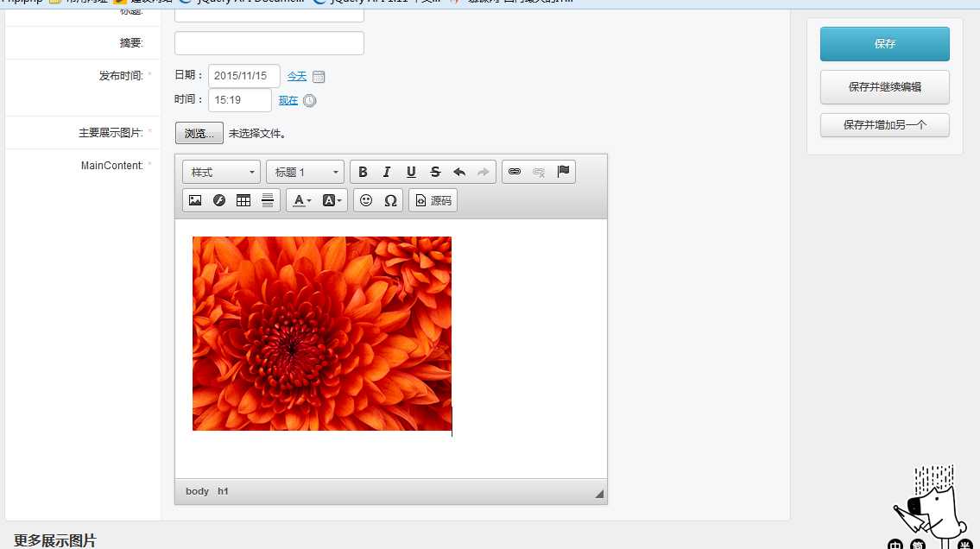
Task: Underline the selected text
Action: (x=411, y=172)
